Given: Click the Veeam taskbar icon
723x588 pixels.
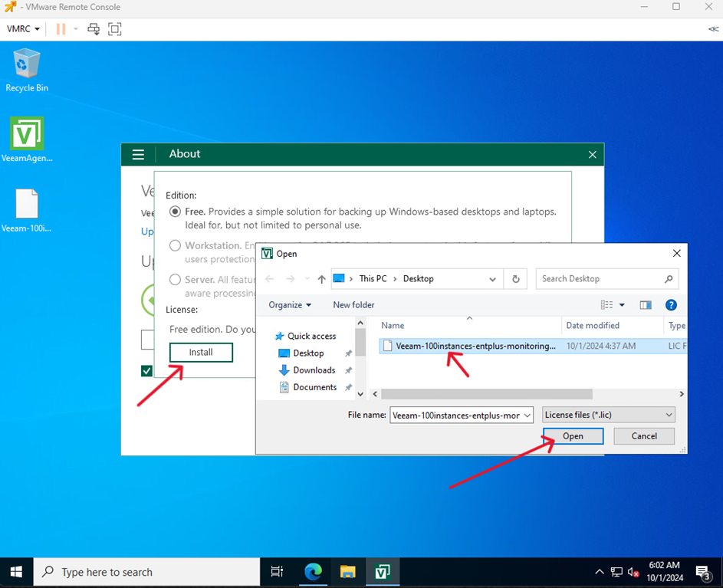Looking at the screenshot, I should tap(382, 572).
